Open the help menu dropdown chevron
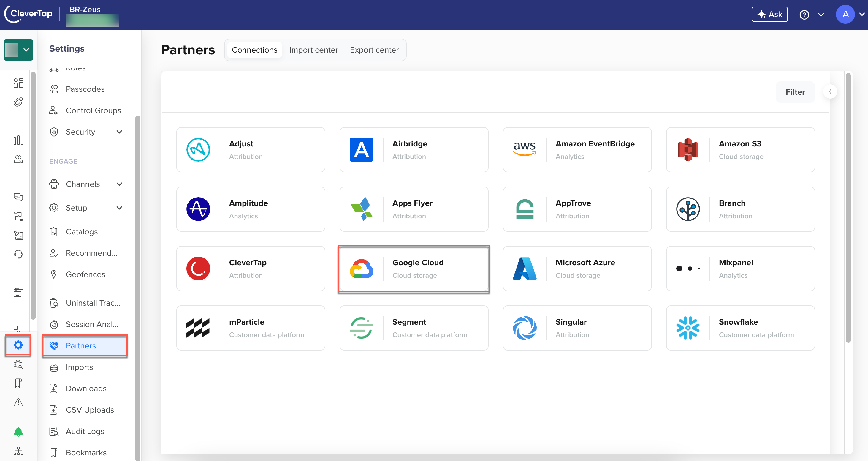Viewport: 868px width, 461px height. (x=821, y=15)
